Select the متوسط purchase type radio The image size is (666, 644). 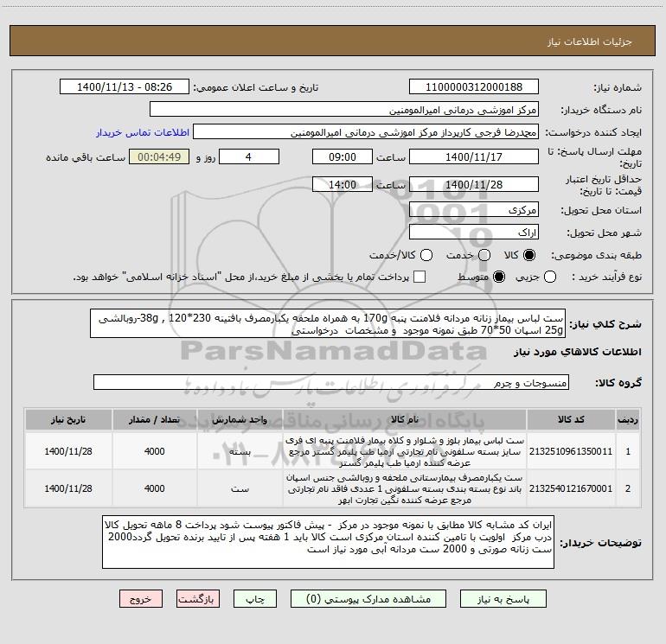(x=499, y=277)
